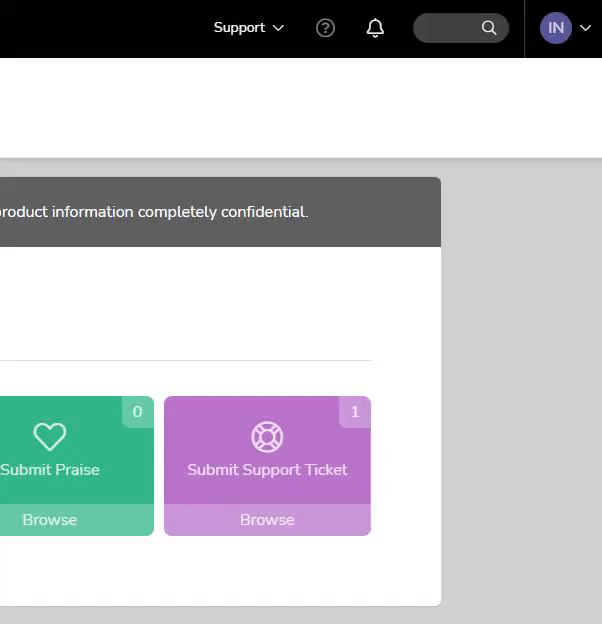602x624 pixels.
Task: Click the praise count badge showing 0
Action: click(138, 412)
